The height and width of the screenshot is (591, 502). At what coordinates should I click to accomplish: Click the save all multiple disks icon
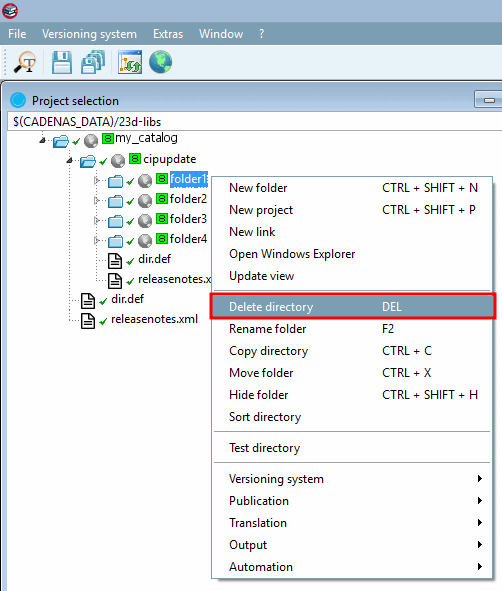[93, 62]
